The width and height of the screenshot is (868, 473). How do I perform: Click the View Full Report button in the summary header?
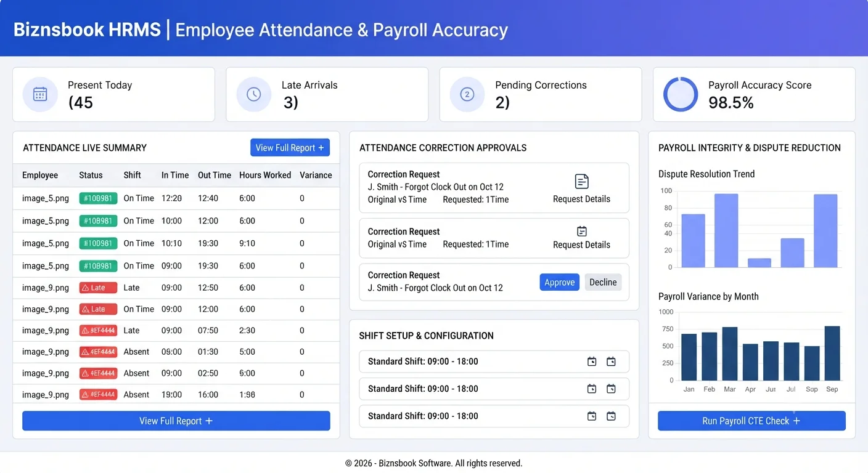290,148
